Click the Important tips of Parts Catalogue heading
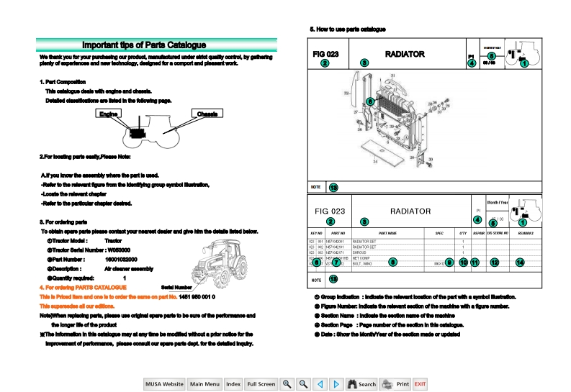 (144, 45)
